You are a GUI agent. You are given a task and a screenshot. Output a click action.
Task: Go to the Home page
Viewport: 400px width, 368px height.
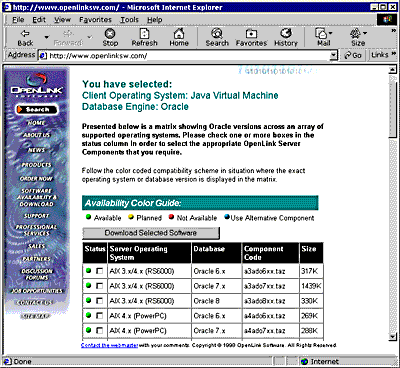coord(179,37)
